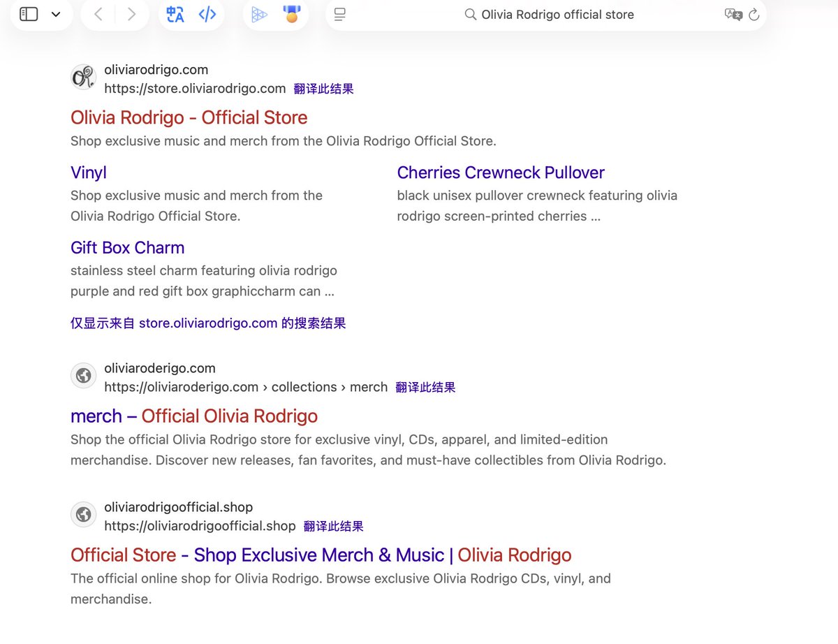Translate the store.oliviarodrigo.com result

tap(323, 89)
